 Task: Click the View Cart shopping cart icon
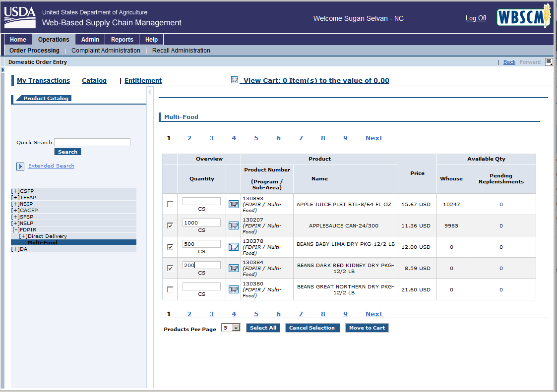point(235,80)
